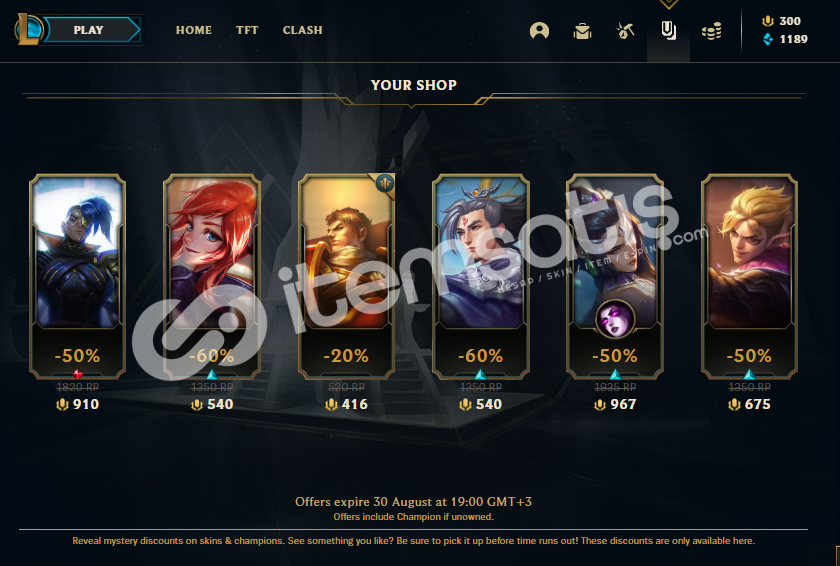This screenshot has width=840, height=566.
Task: Switch to the TFT tab
Action: [x=247, y=30]
